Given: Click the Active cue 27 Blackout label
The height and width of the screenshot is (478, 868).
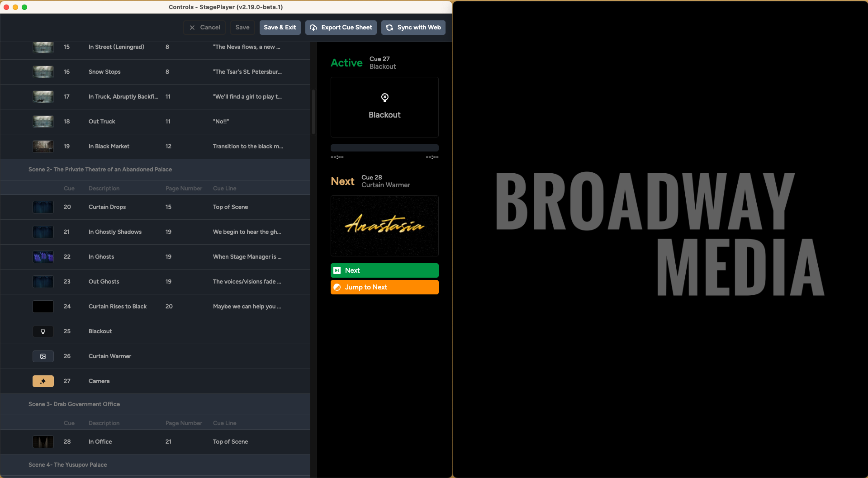Looking at the screenshot, I should [x=383, y=63].
